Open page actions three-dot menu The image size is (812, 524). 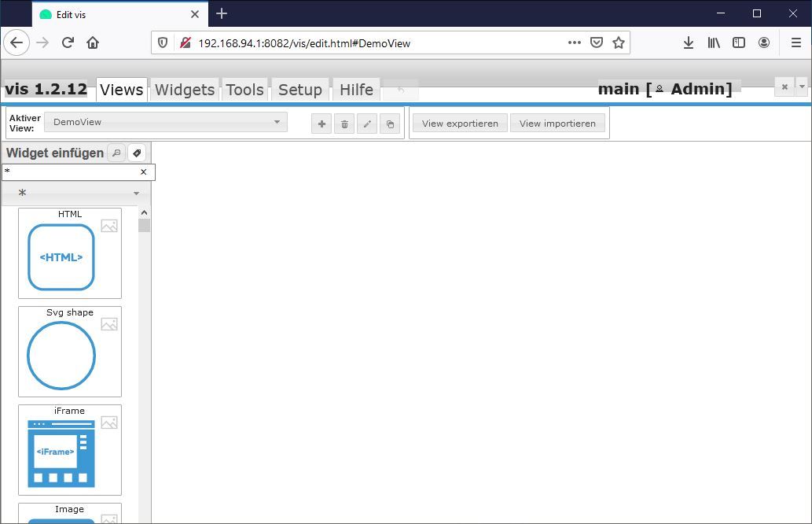tap(575, 42)
